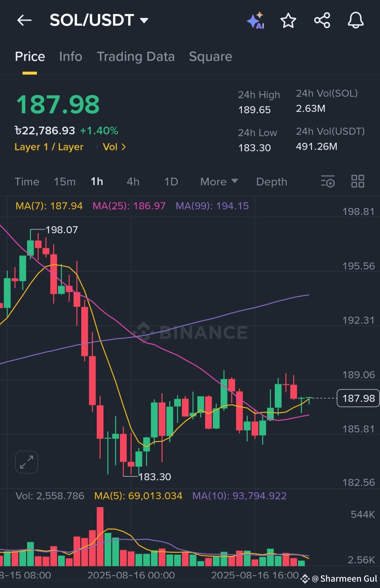Tap the MA(25): 186.97 indicator label
Image resolution: width=380 pixels, height=588 pixels.
coord(129,206)
